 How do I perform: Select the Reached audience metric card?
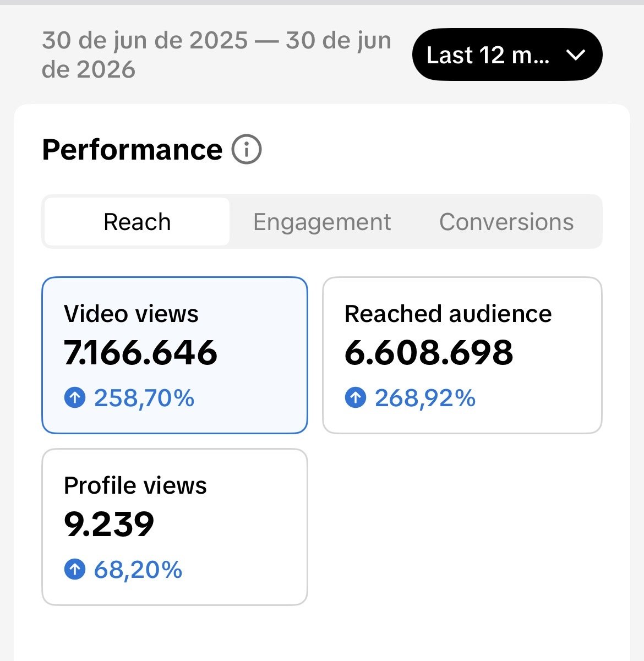(x=462, y=355)
